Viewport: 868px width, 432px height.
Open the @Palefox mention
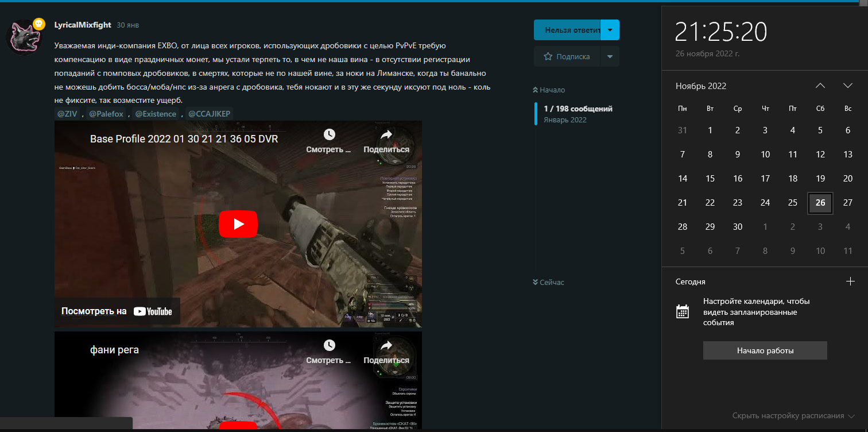coord(106,114)
